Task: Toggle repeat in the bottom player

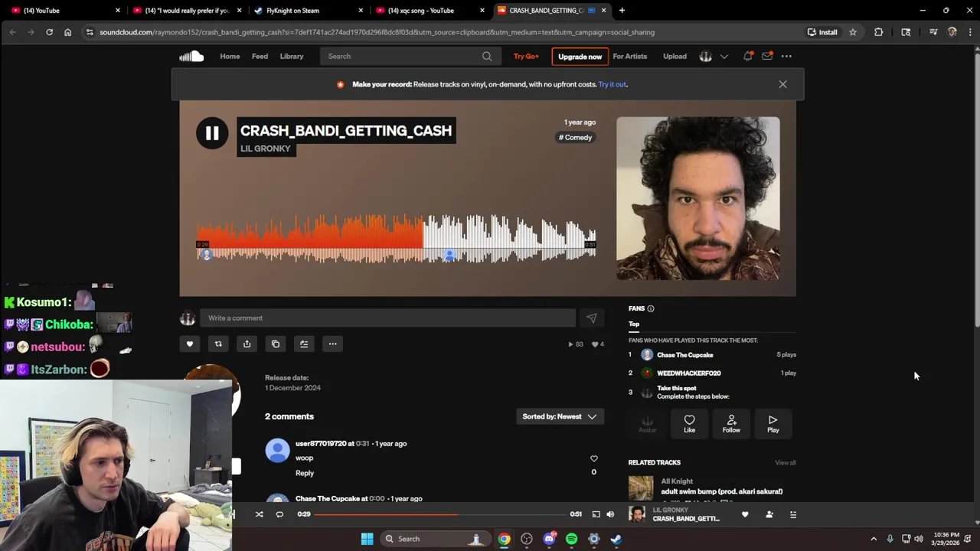Action: [279, 514]
